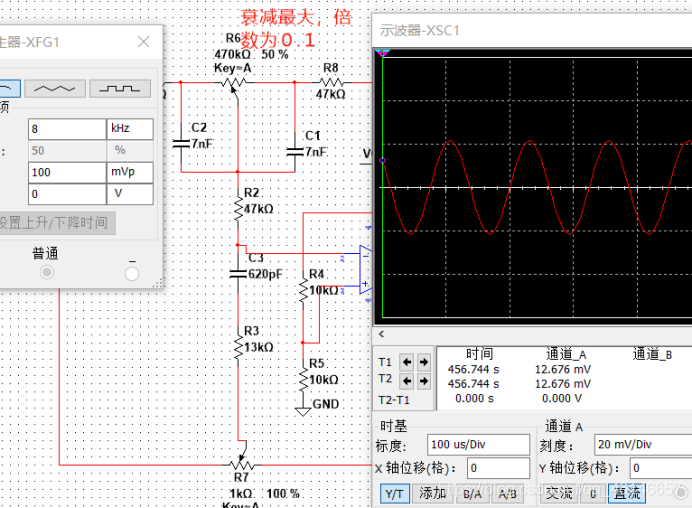692x508 pixels.
Task: Select capacitor C3 620pF in schematic
Action: coord(238,274)
